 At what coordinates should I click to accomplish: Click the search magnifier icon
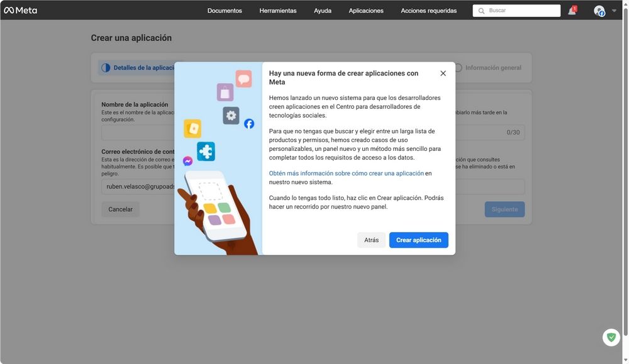tap(481, 10)
